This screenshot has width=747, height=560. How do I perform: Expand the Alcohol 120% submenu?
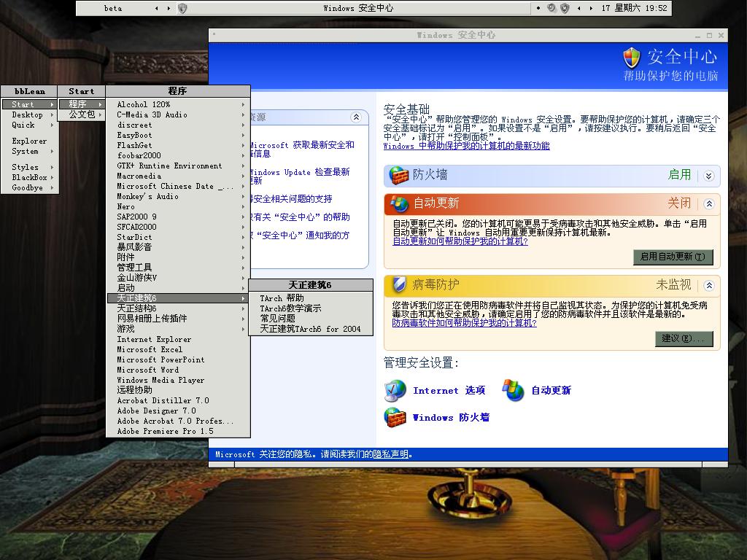pyautogui.click(x=179, y=104)
